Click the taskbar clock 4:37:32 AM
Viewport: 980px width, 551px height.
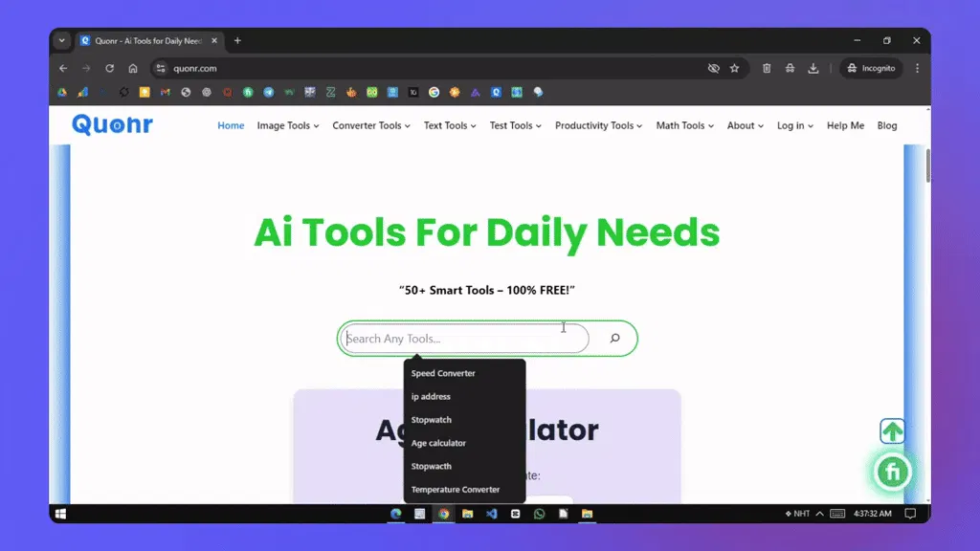[873, 514]
